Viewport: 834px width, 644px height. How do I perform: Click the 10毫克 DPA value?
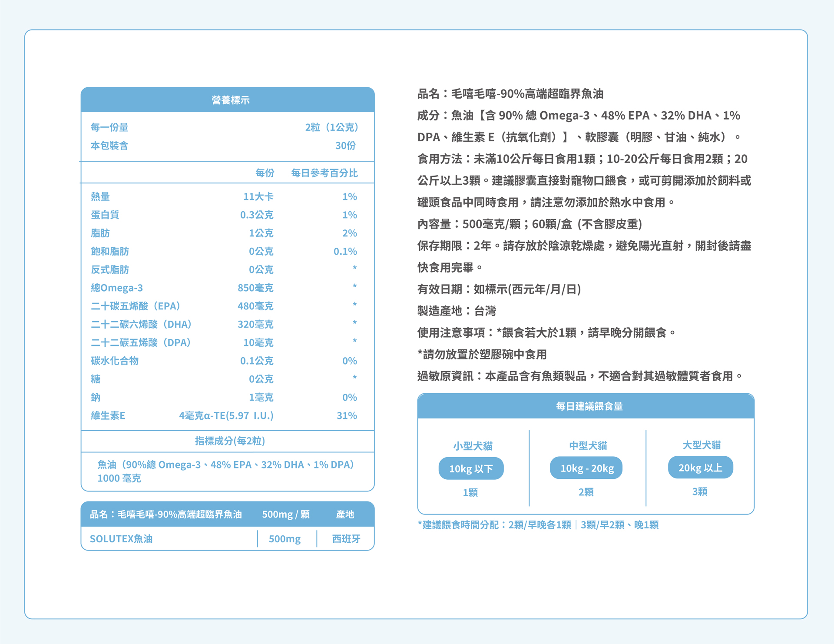click(258, 342)
